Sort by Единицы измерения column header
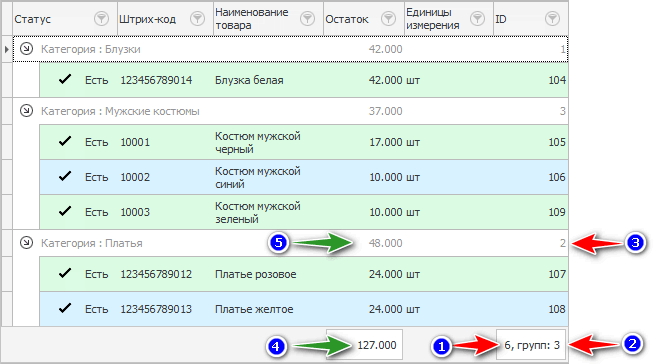Image resolution: width=656 pixels, height=364 pixels. point(433,19)
